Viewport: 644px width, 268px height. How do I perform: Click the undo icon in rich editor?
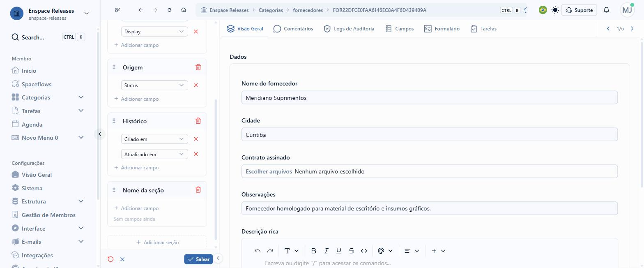pyautogui.click(x=258, y=251)
